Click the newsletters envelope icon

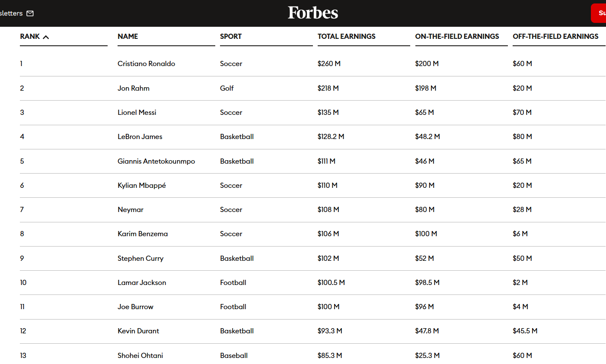click(30, 13)
